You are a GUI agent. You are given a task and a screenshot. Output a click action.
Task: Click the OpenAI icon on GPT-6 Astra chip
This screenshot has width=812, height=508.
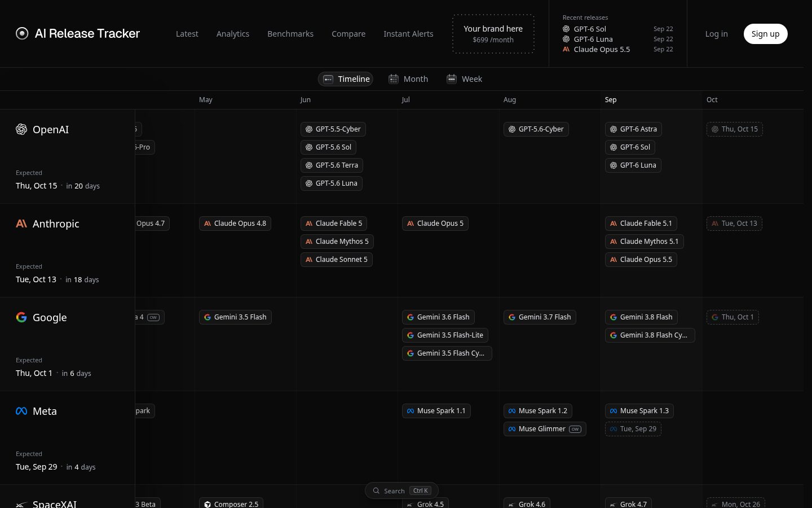point(614,129)
